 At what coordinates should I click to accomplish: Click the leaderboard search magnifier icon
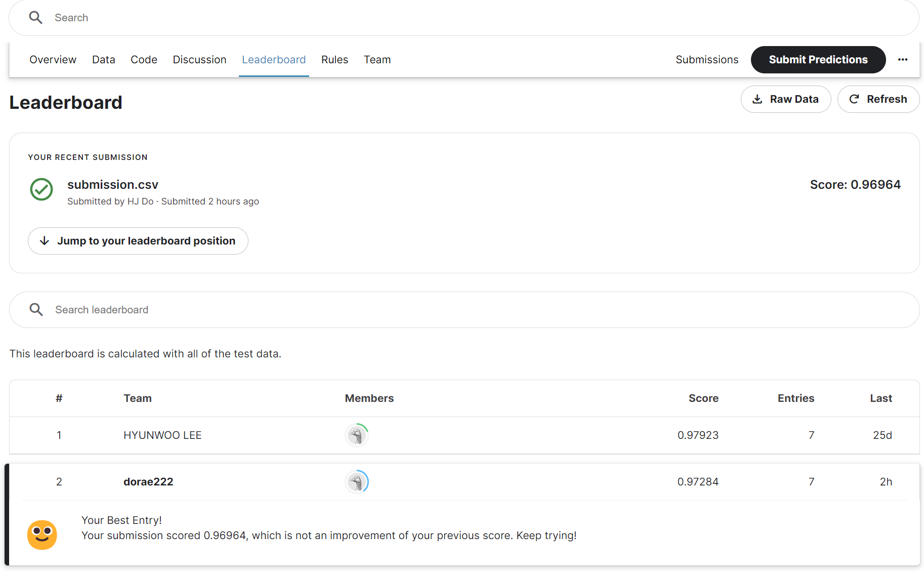click(36, 310)
